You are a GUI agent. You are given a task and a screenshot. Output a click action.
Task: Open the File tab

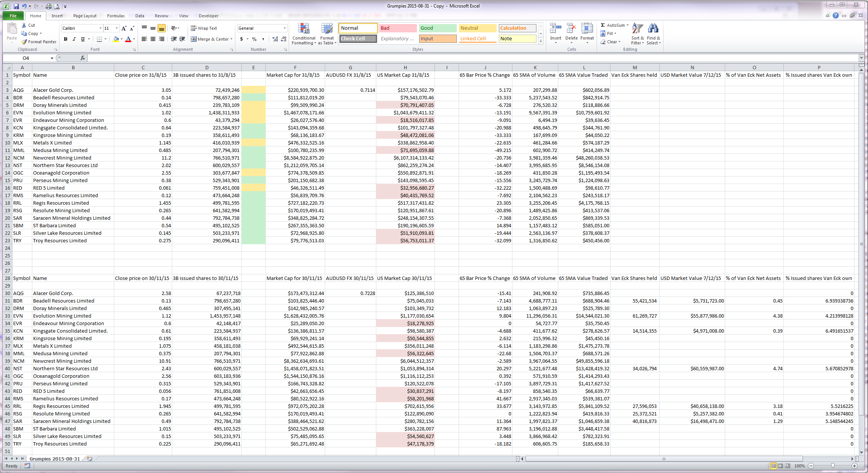(13, 16)
